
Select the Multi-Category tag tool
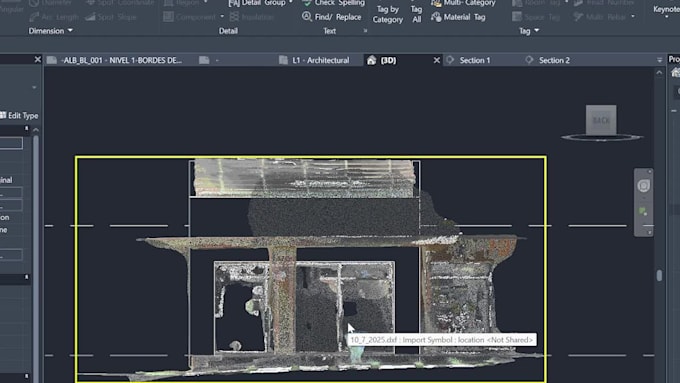point(463,3)
